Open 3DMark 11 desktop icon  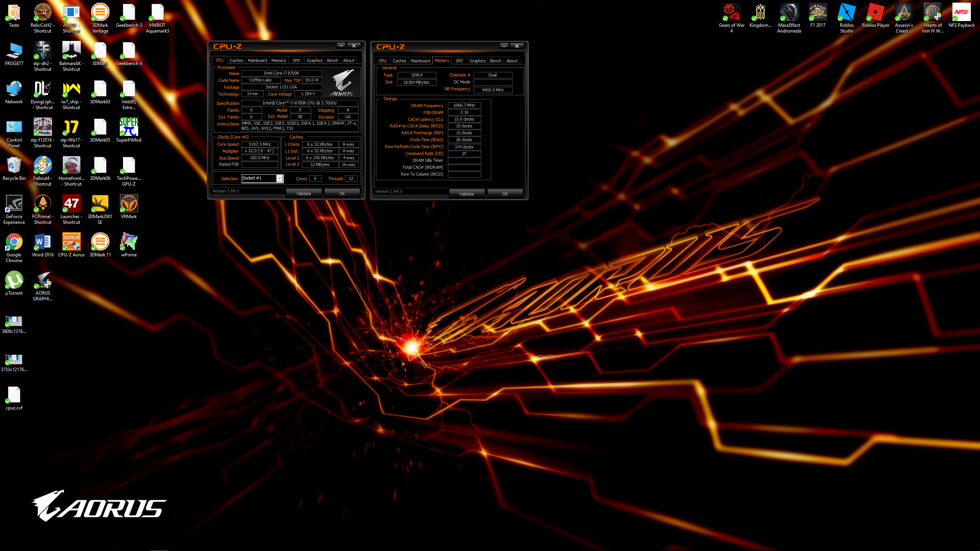[x=100, y=245]
